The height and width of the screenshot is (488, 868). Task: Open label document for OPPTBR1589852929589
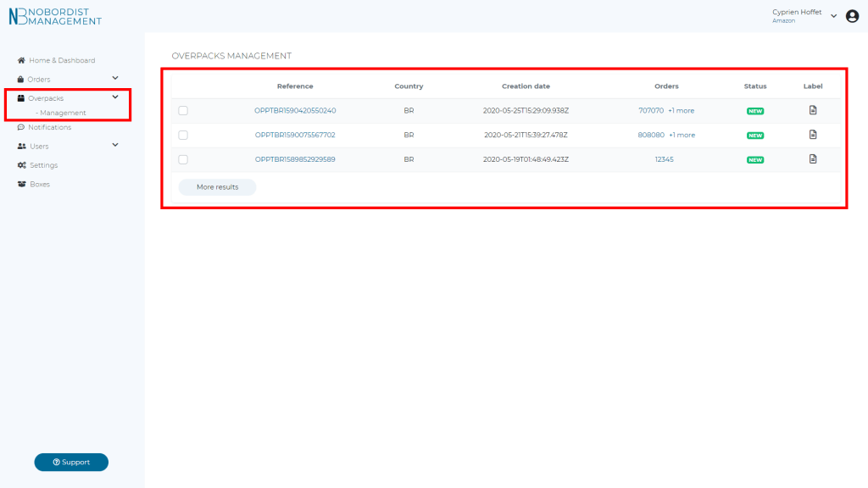pyautogui.click(x=813, y=159)
